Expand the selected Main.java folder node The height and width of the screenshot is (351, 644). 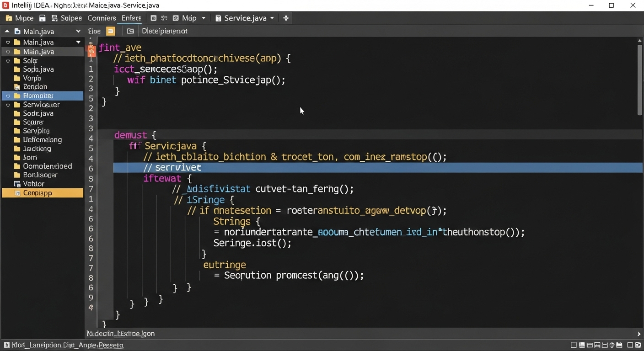pos(8,52)
